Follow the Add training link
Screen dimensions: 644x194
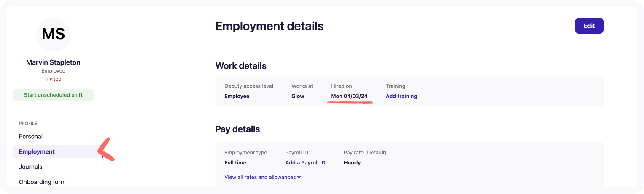(401, 96)
